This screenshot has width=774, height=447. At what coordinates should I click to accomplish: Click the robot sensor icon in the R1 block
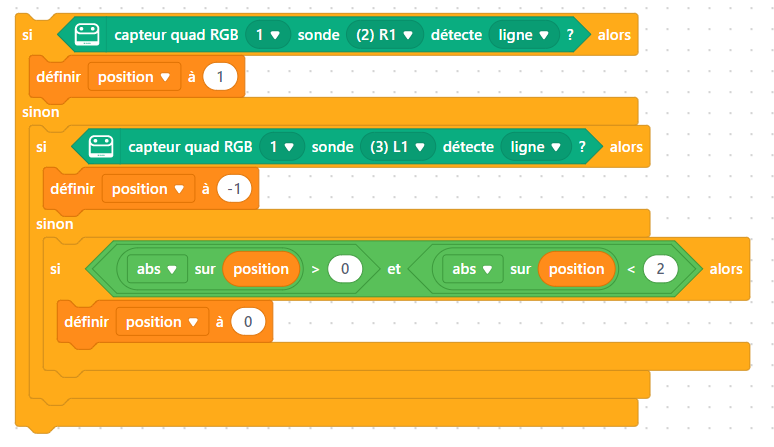(x=87, y=35)
